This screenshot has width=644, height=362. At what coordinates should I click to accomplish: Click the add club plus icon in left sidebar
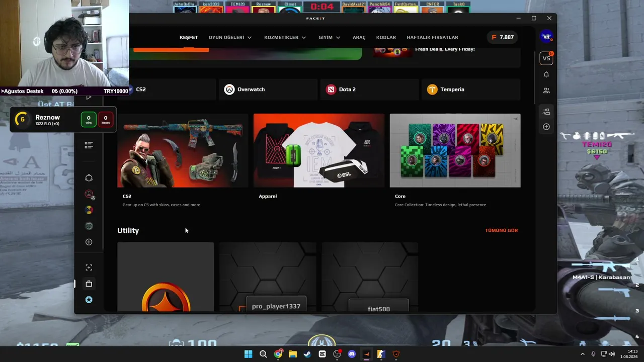89,242
